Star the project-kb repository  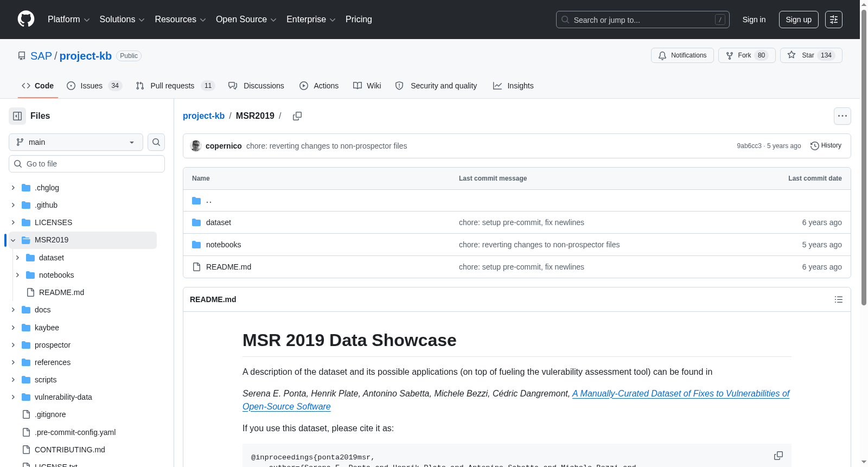[x=811, y=55]
